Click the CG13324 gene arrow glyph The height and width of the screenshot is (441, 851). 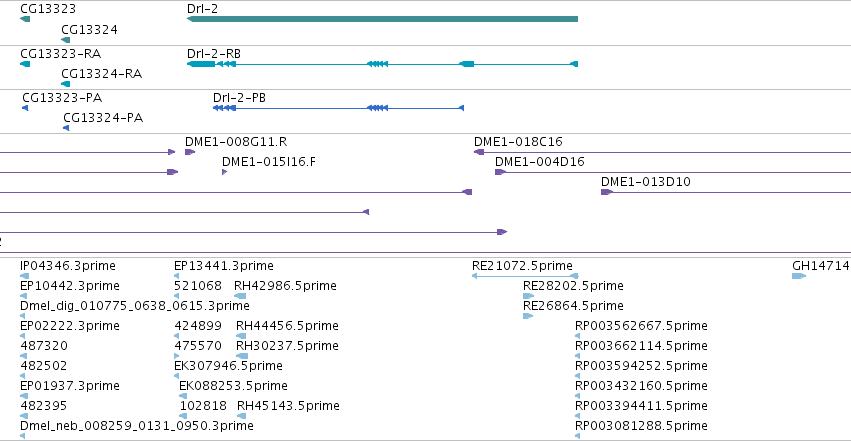66,40
